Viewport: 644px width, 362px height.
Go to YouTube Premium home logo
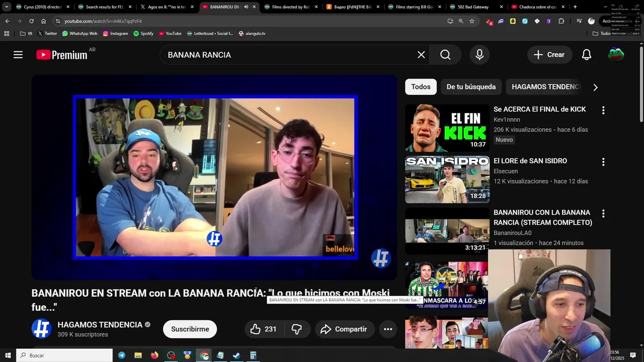[x=62, y=55]
